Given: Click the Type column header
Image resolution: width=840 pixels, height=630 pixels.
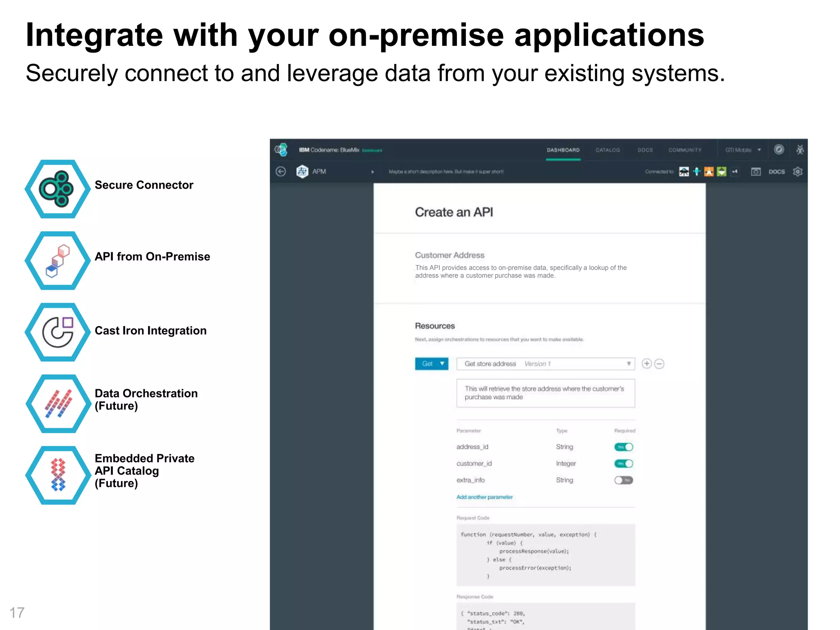Looking at the screenshot, I should tap(562, 431).
